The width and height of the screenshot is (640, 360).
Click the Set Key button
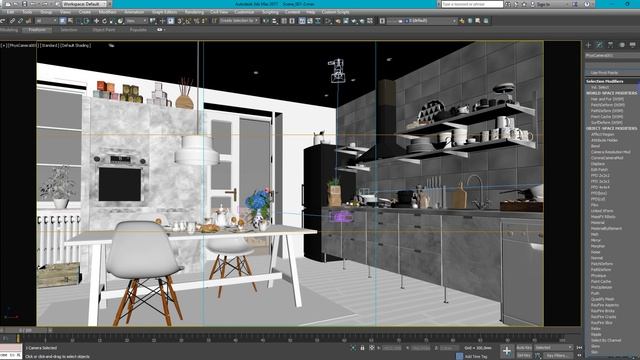(x=524, y=356)
